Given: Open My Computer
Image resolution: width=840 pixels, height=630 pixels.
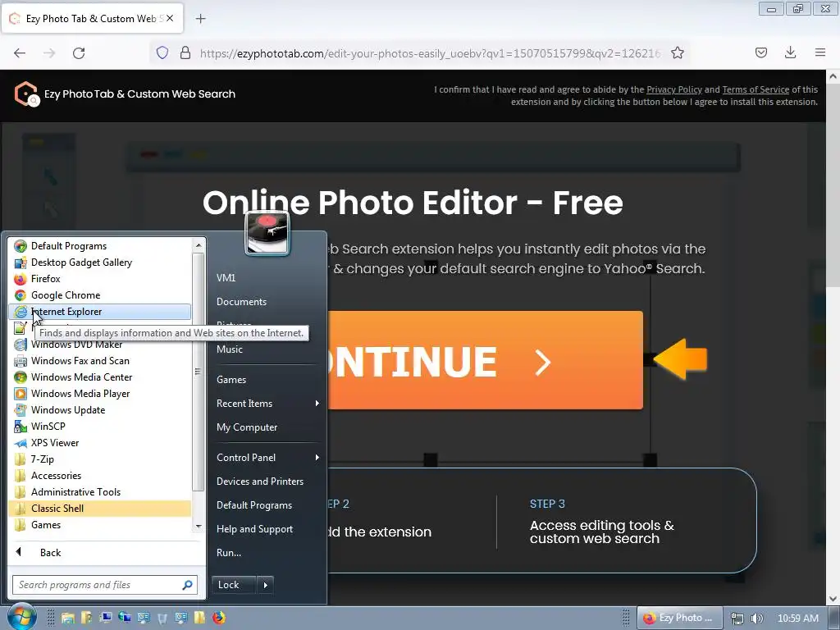Looking at the screenshot, I should pyautogui.click(x=246, y=427).
